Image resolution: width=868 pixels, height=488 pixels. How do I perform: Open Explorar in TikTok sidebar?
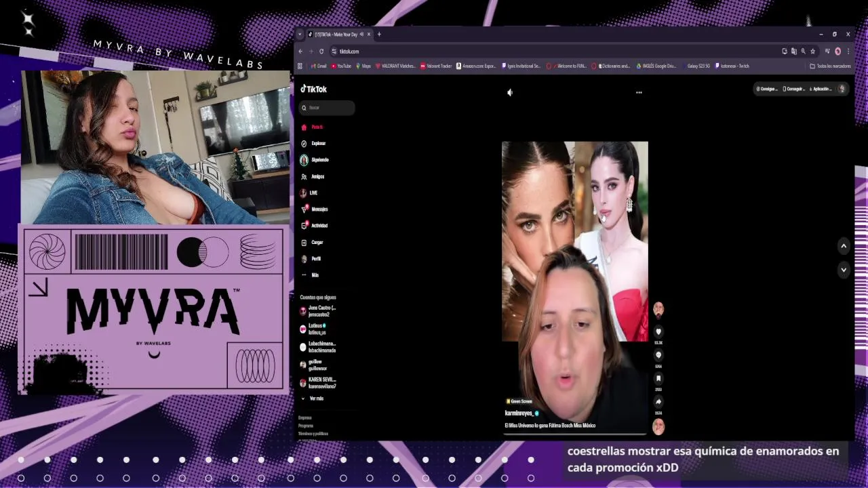click(314, 144)
